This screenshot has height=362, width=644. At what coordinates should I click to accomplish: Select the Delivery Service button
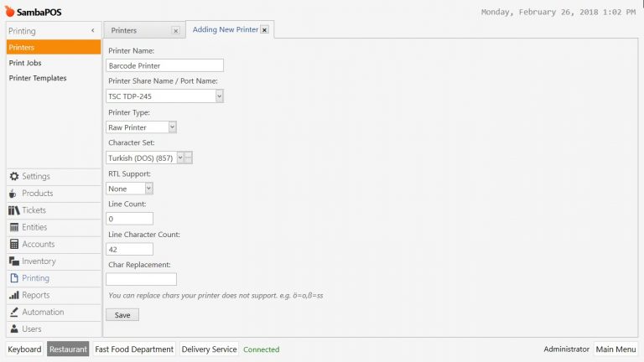coord(209,349)
